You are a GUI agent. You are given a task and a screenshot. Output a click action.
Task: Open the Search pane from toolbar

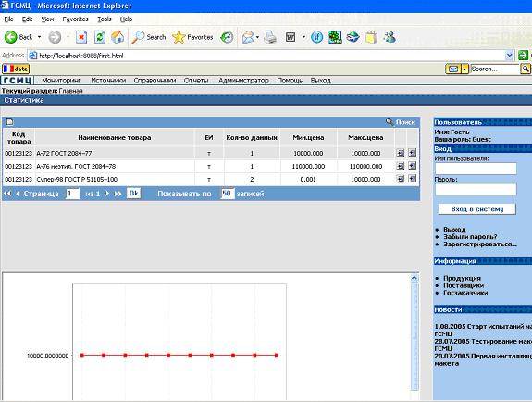(149, 37)
